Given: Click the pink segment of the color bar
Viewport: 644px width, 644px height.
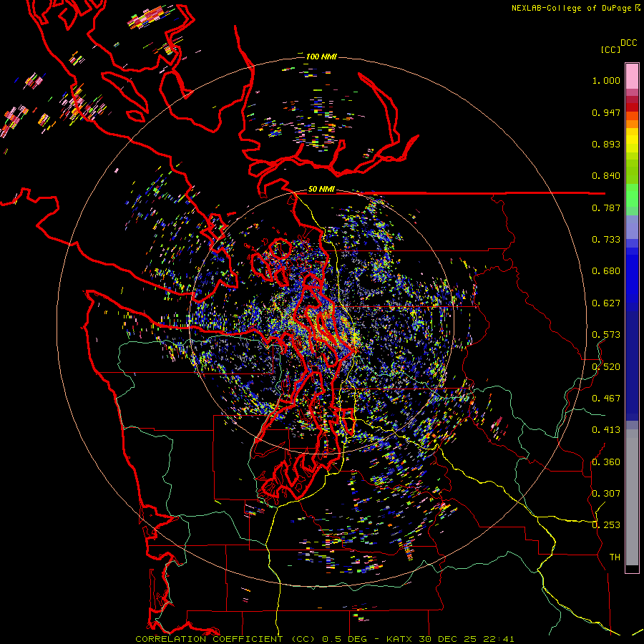Looking at the screenshot, I should pyautogui.click(x=632, y=76).
